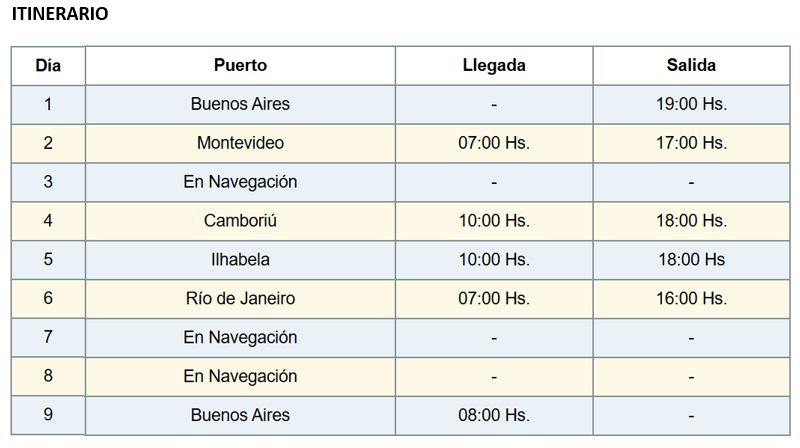Click the Salida column header
Image resolution: width=800 pixels, height=448 pixels.
coord(691,66)
